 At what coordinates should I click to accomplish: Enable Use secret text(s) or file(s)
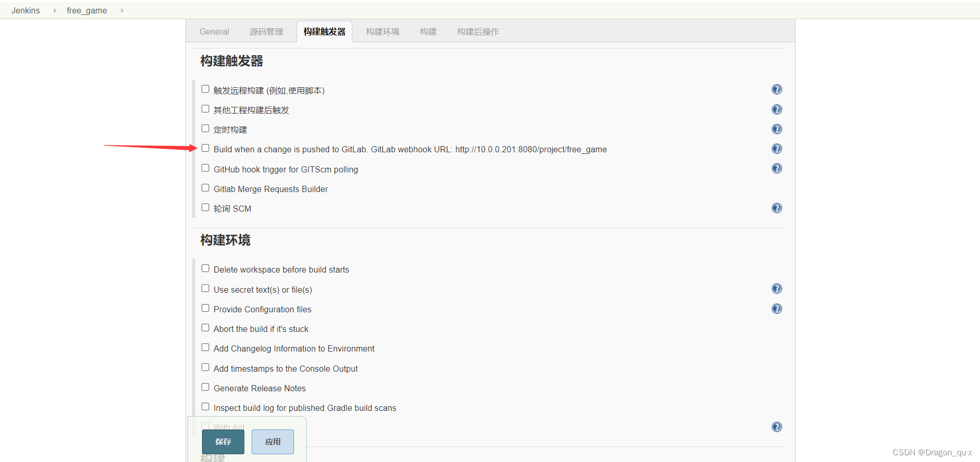[205, 289]
